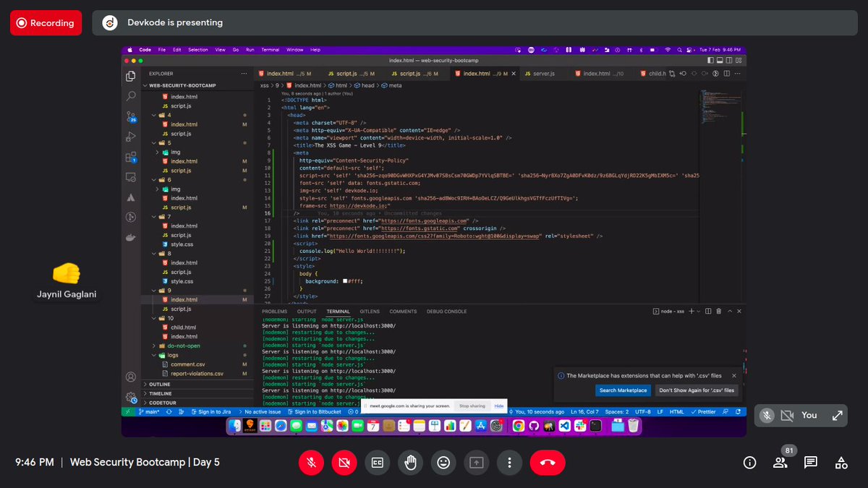Open Accounts icon at bottom of activity bar
This screenshot has height=488, width=868.
click(131, 377)
